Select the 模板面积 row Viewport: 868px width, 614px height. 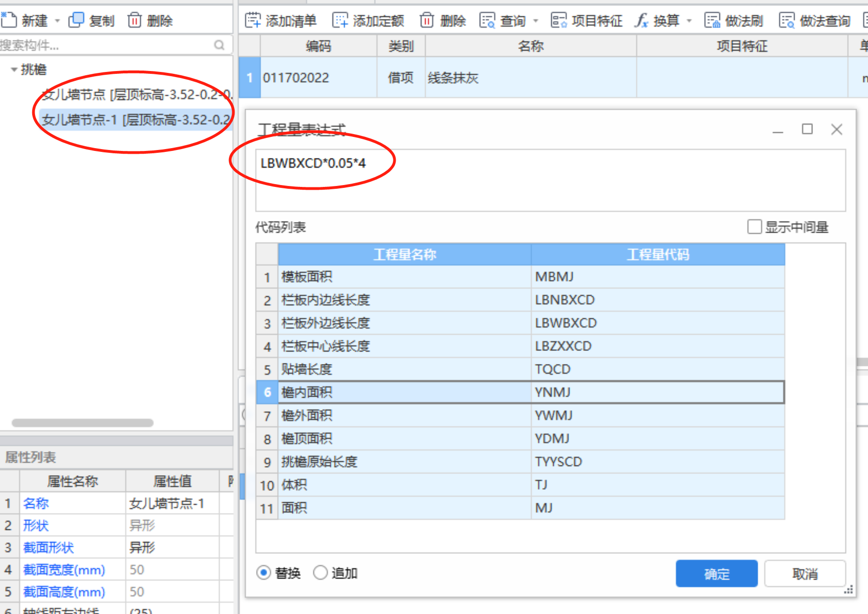520,277
